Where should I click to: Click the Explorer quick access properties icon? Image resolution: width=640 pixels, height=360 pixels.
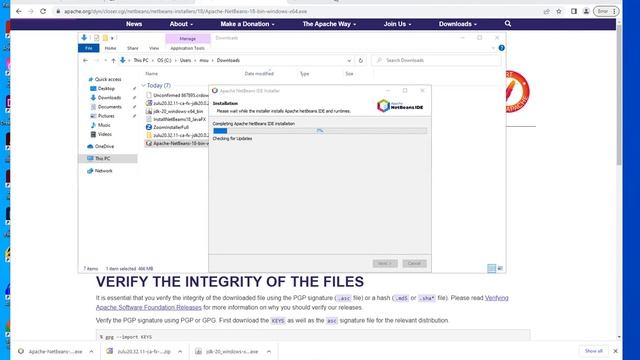point(96,38)
